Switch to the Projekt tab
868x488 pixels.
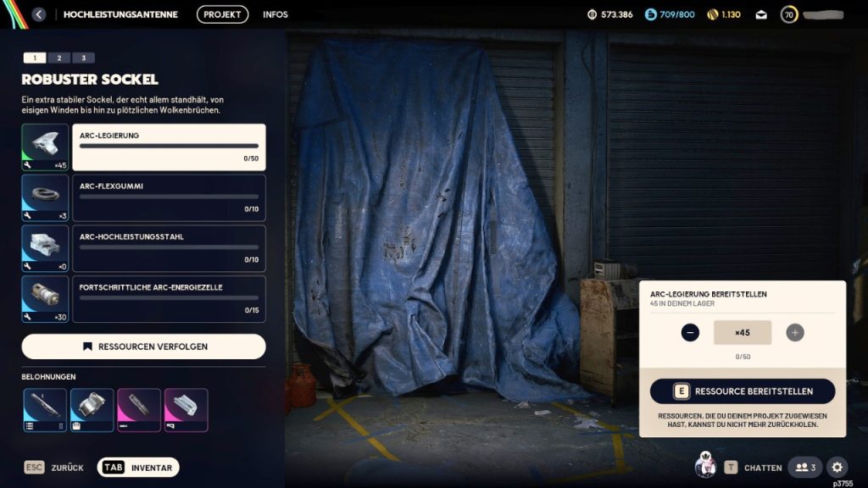(222, 14)
